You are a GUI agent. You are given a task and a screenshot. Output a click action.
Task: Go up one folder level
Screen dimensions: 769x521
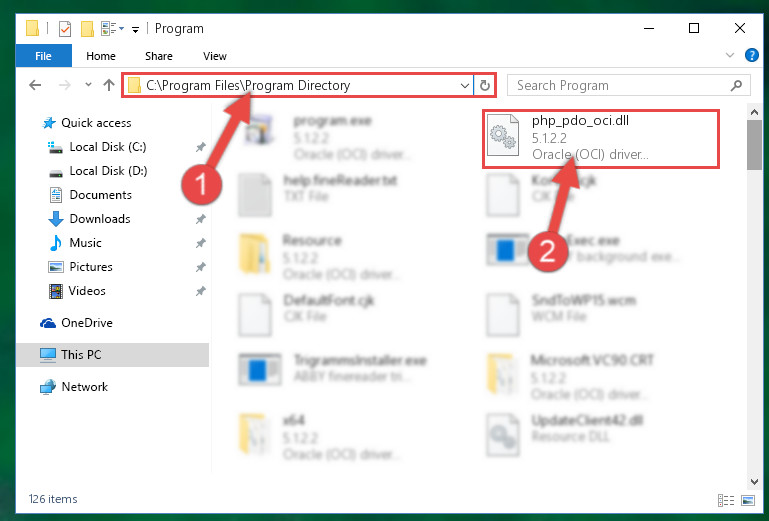tap(109, 85)
